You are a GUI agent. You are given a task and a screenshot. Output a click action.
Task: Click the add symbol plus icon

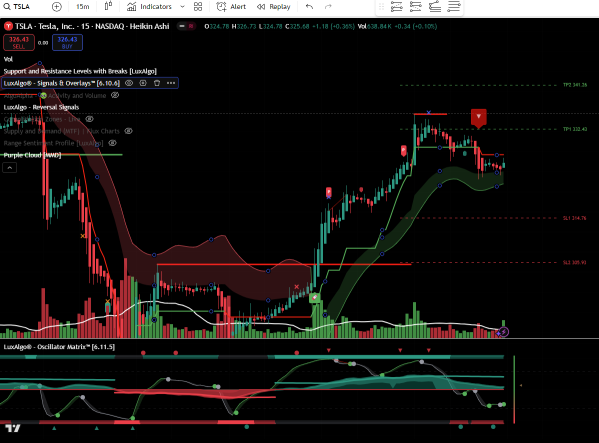[57, 6]
